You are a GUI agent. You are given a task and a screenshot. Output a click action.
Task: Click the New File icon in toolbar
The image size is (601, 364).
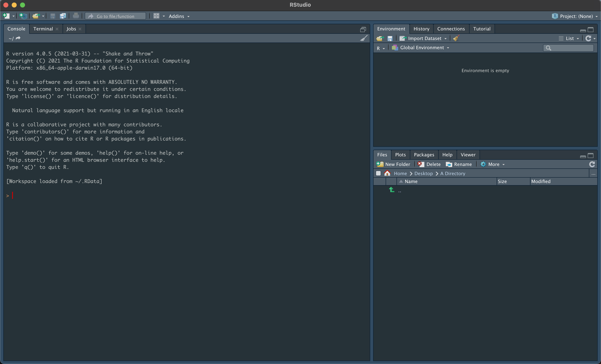(6, 16)
